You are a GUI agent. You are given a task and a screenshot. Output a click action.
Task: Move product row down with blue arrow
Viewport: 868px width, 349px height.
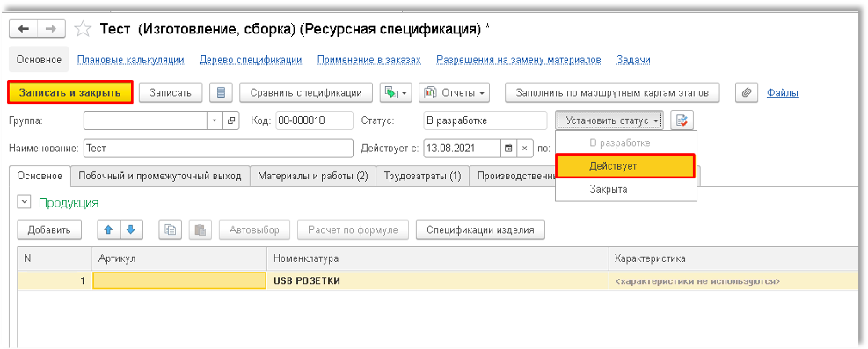coord(131,229)
